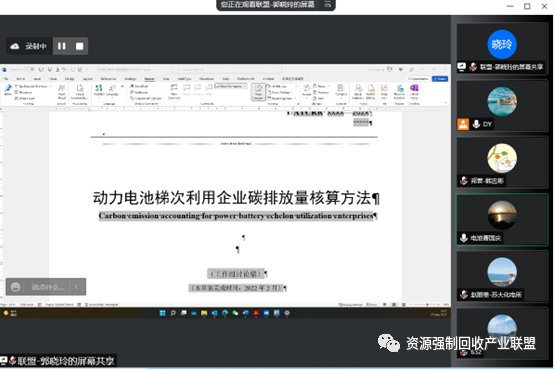Open the emoji reaction picker
Viewport: 554px width, 369px height.
pyautogui.click(x=15, y=287)
